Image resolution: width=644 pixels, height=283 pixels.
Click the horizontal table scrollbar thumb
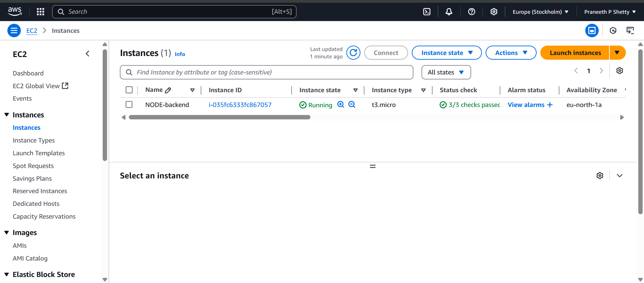click(219, 117)
